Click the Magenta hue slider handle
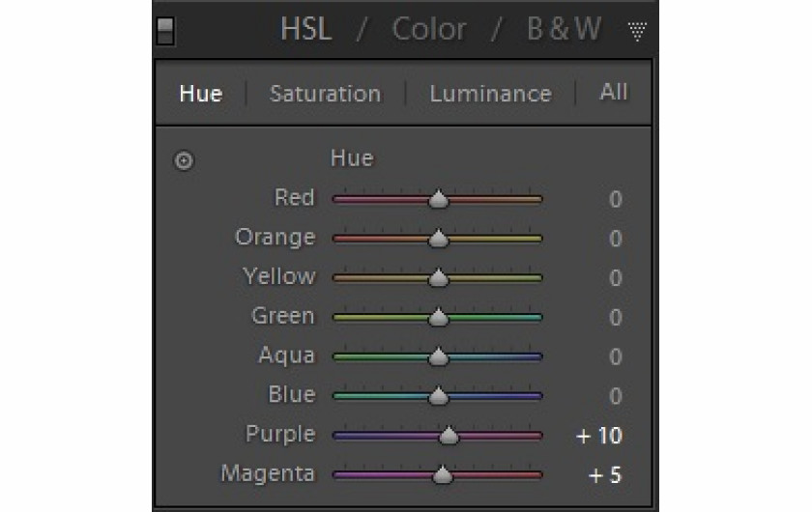The image size is (812, 512). click(x=443, y=475)
